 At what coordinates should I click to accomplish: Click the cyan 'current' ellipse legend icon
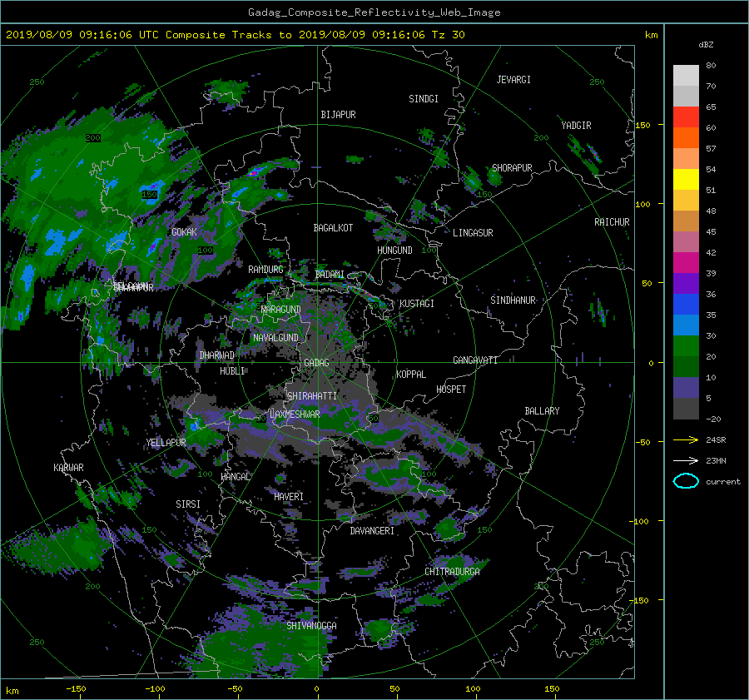click(686, 481)
